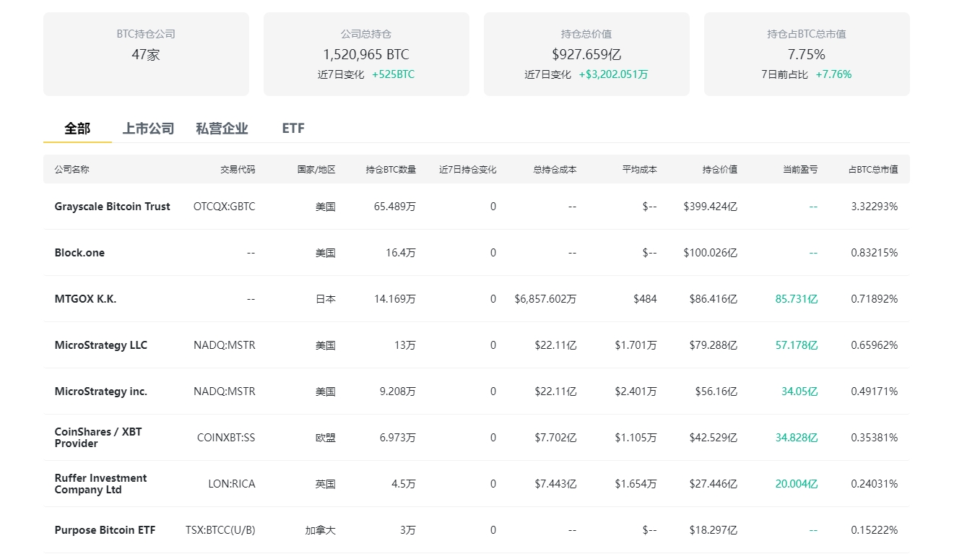
Task: Click the 0.15222% market share cell
Action: pos(875,530)
